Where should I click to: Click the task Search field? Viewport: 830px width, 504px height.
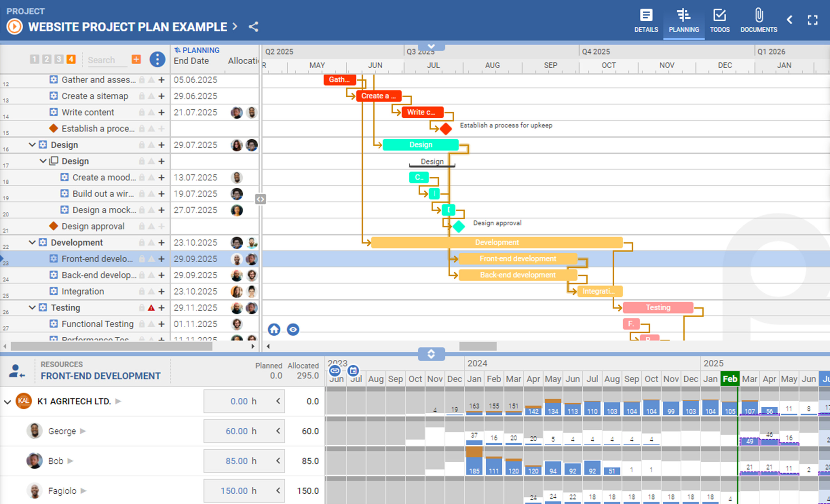point(107,60)
